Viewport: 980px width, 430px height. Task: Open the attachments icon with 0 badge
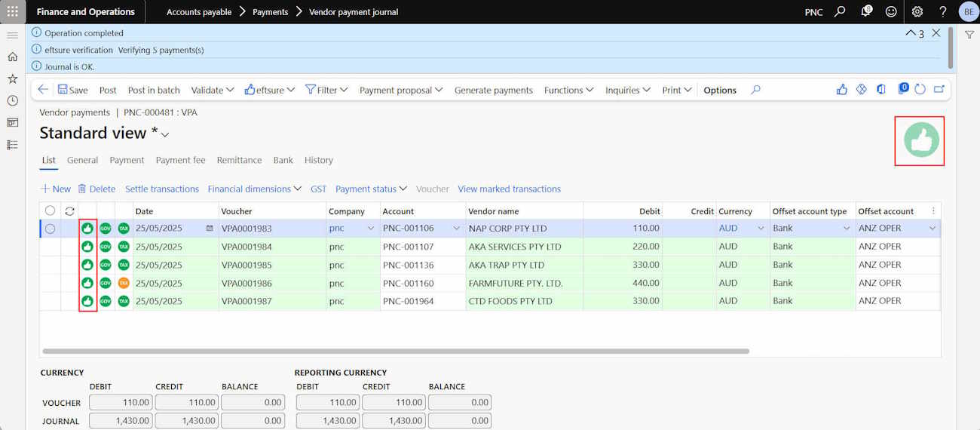coord(902,89)
